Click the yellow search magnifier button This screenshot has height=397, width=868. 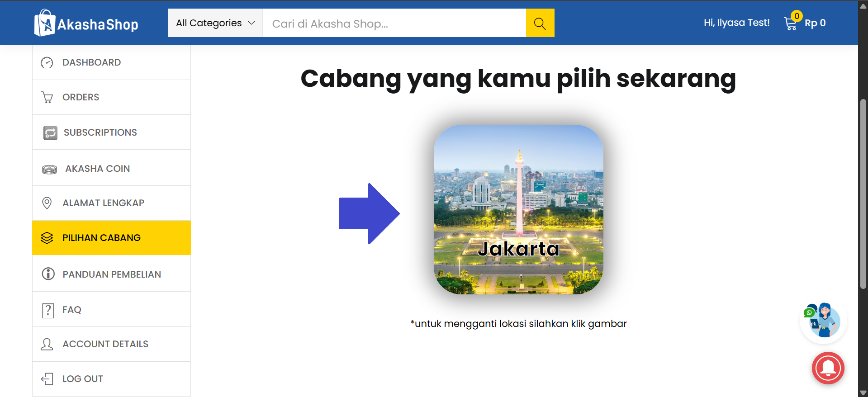pyautogui.click(x=540, y=23)
